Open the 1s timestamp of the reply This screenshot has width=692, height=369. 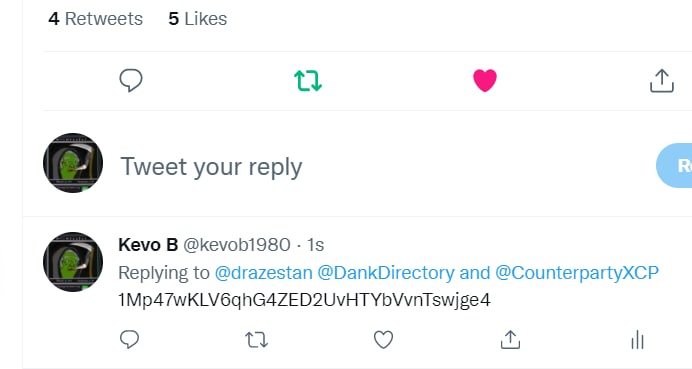(316, 245)
